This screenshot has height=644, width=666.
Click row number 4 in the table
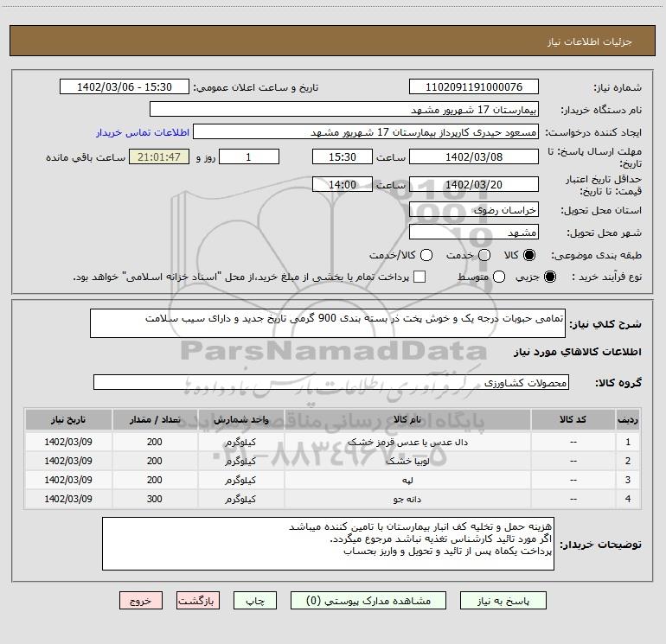click(x=628, y=499)
